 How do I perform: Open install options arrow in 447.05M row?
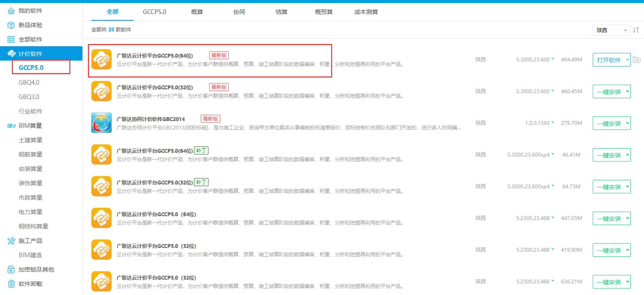click(x=627, y=218)
